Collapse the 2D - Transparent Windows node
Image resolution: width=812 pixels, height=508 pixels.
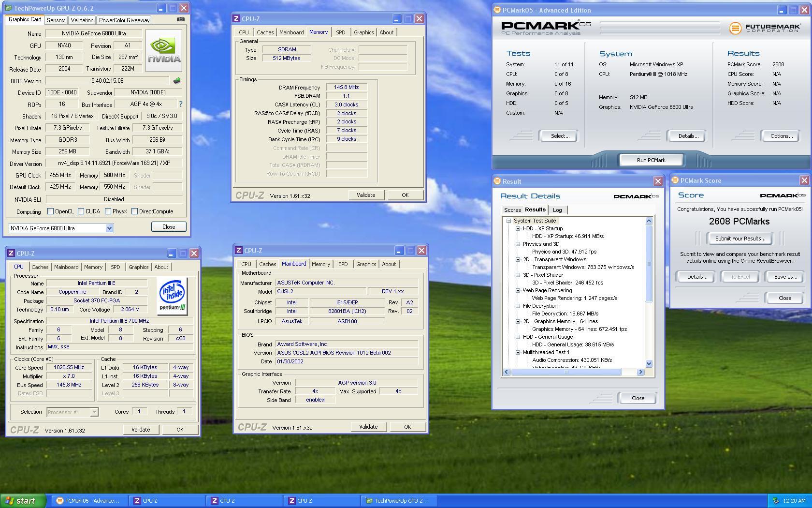[x=518, y=259]
